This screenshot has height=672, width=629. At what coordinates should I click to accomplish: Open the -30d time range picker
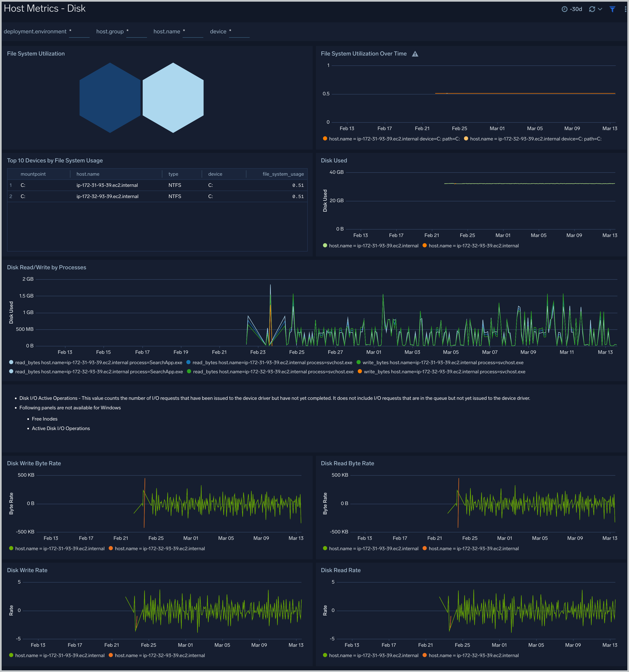(x=572, y=9)
